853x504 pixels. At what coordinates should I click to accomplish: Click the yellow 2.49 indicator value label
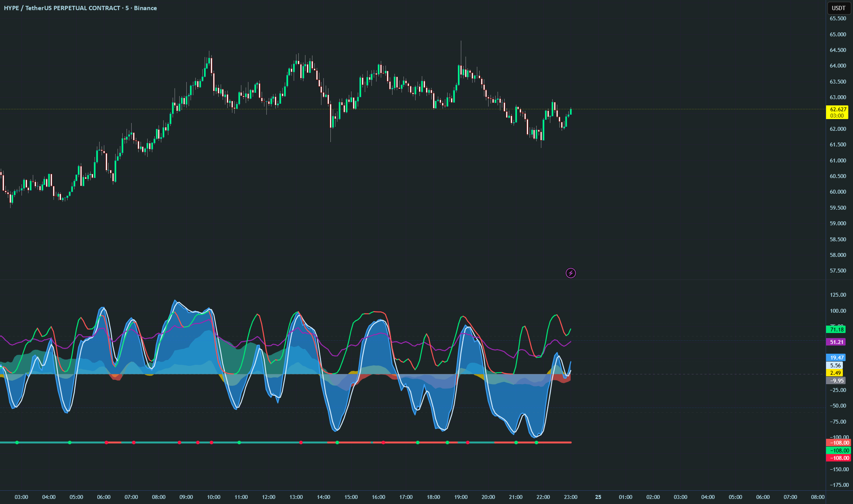click(x=835, y=373)
